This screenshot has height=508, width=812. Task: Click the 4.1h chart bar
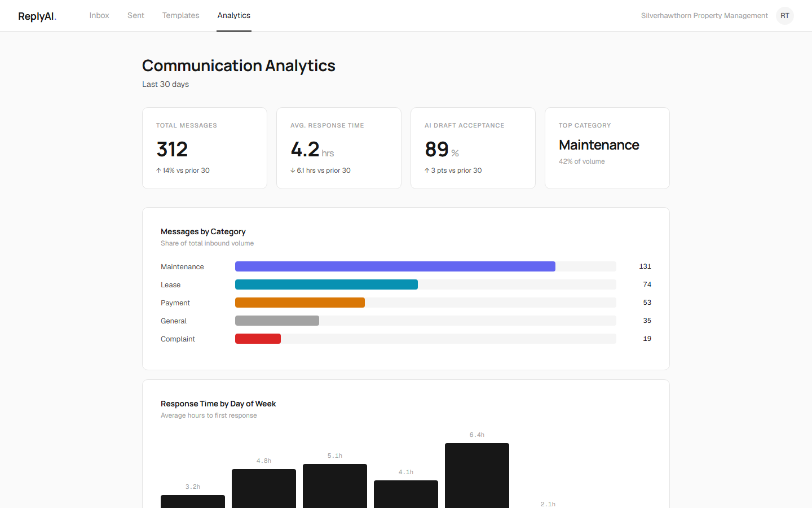(x=406, y=494)
